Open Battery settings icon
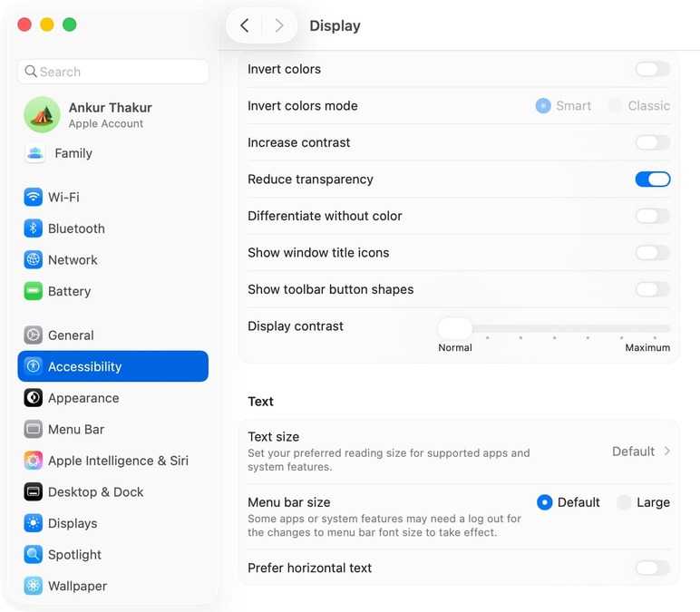Viewport: 700px width, 612px height. (x=34, y=291)
